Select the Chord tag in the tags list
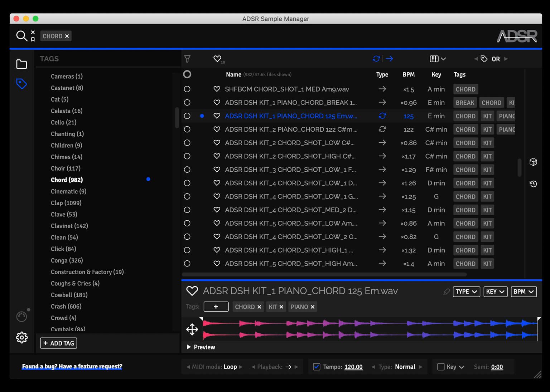The width and height of the screenshot is (550, 392). click(x=67, y=180)
